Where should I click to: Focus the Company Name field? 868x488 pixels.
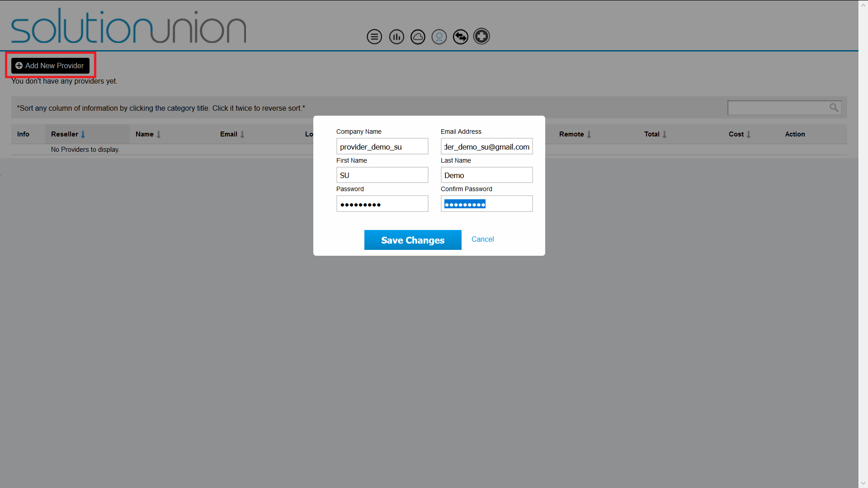pyautogui.click(x=382, y=147)
